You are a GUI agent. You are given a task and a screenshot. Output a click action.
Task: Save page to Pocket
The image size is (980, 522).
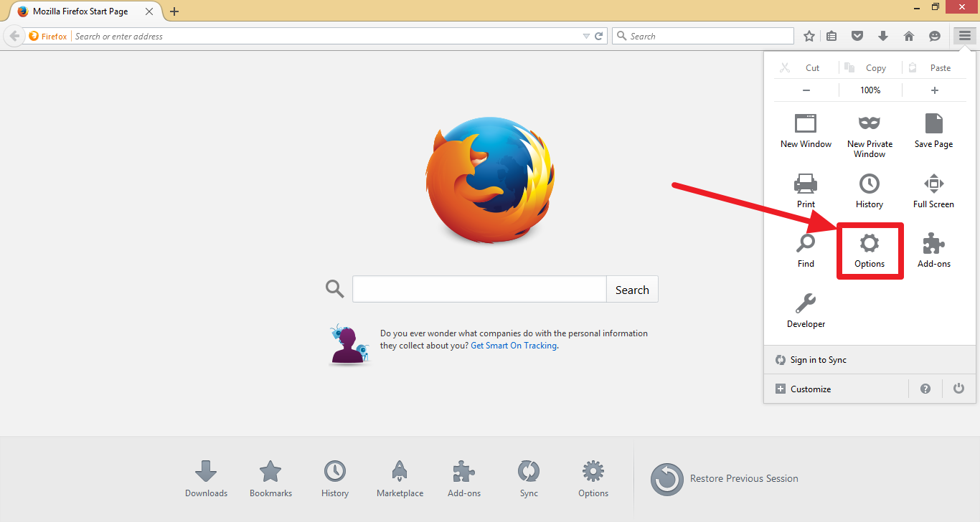(x=857, y=36)
